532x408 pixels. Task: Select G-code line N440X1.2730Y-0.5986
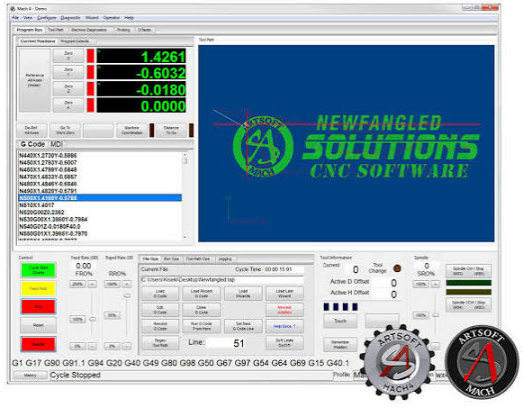(100, 156)
